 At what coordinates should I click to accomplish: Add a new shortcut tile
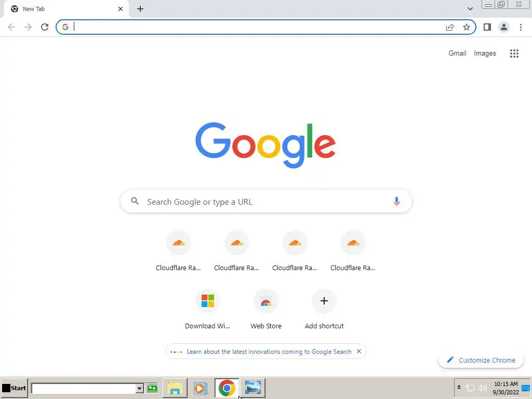coord(324,309)
